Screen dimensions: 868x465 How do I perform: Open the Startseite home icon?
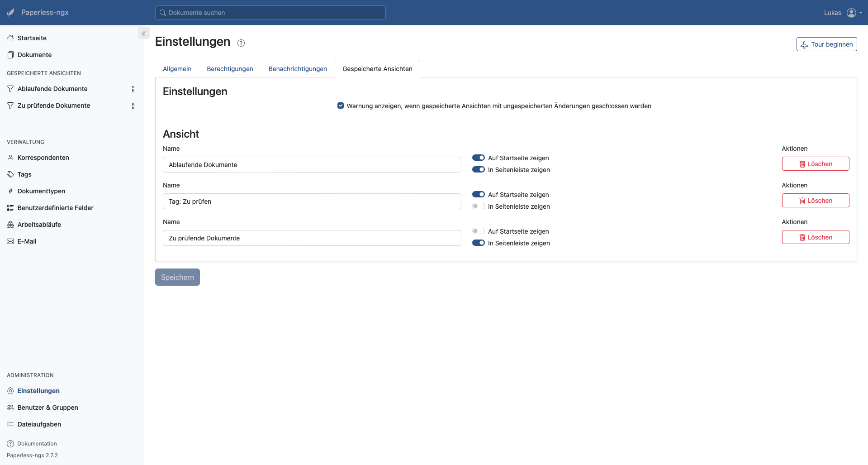10,38
